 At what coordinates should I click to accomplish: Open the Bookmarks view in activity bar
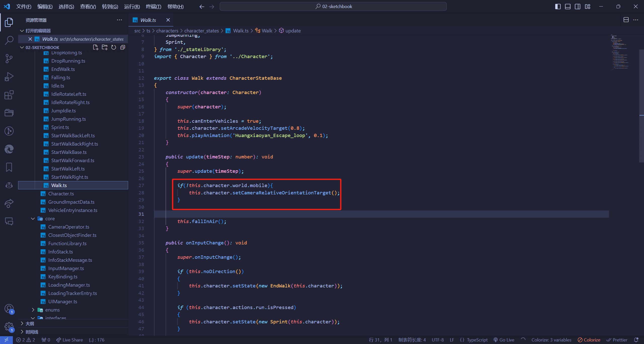click(x=9, y=167)
